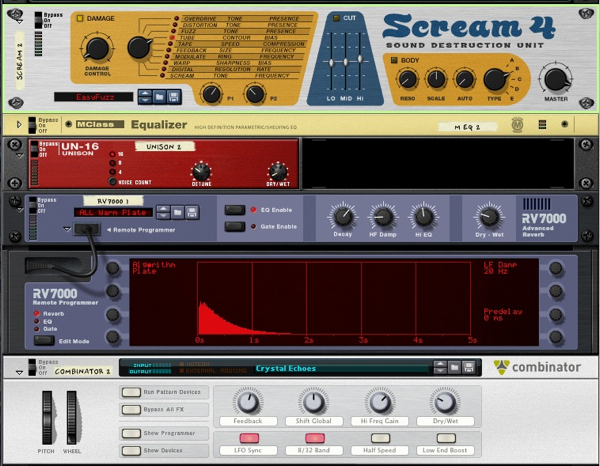Click the UNISON 2 name label
The width and height of the screenshot is (600, 466).
point(165,147)
